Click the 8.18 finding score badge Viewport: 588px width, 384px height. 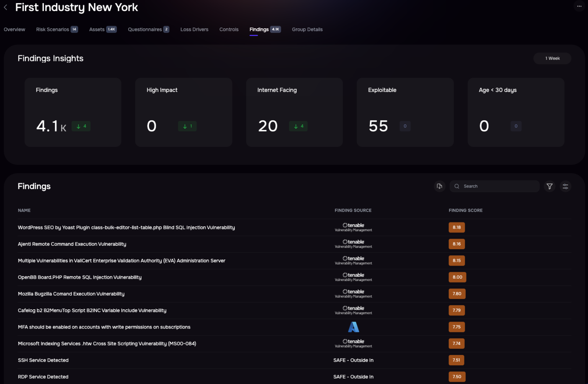(x=456, y=227)
